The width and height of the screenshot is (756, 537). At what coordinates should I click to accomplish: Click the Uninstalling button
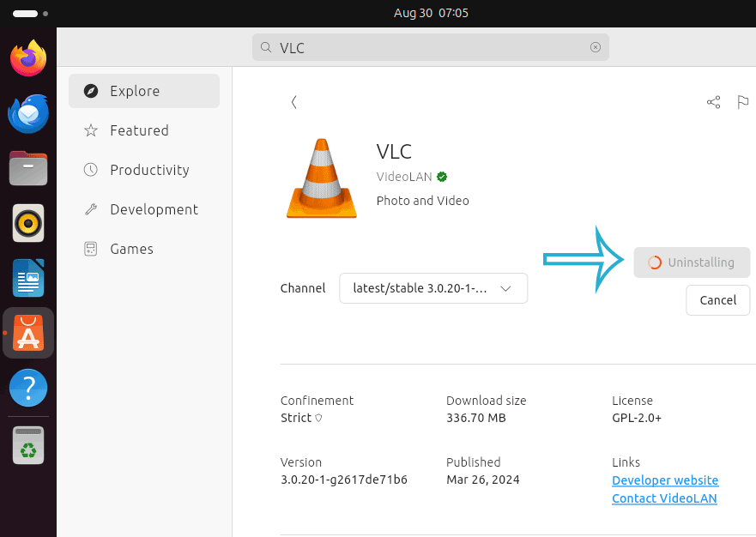click(x=692, y=262)
